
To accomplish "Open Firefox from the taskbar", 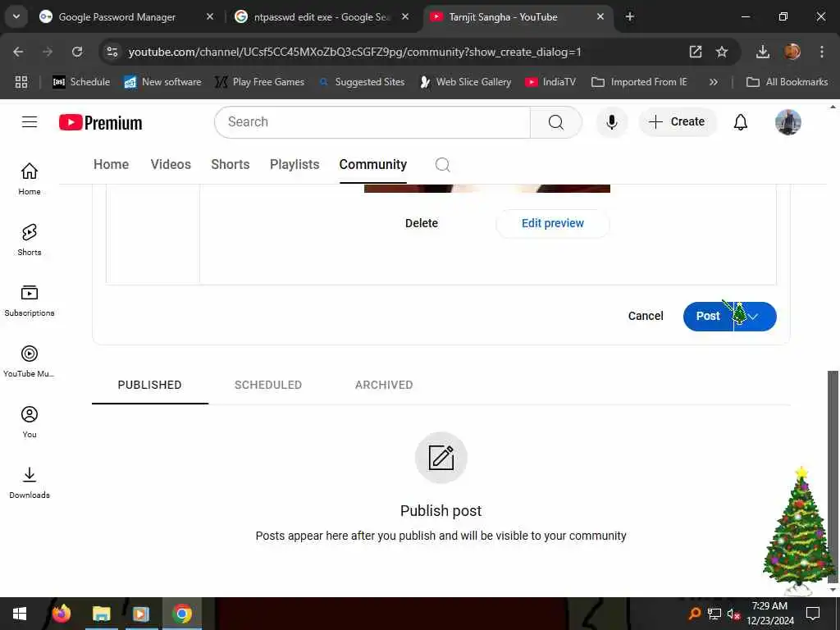I will [62, 614].
